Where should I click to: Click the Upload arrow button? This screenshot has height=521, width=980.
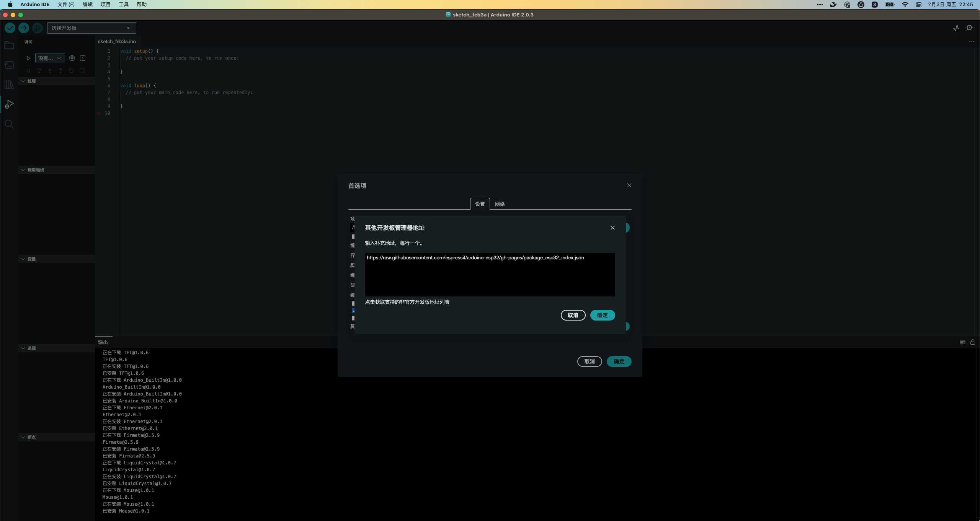[x=24, y=28]
